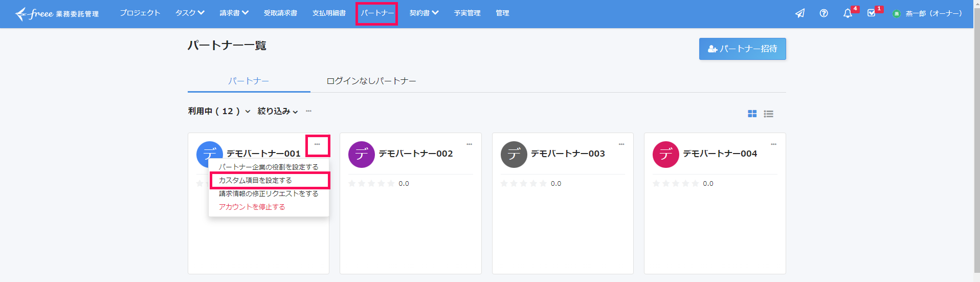Select the パートナー tab
Image resolution: width=980 pixels, height=282 pixels.
249,81
